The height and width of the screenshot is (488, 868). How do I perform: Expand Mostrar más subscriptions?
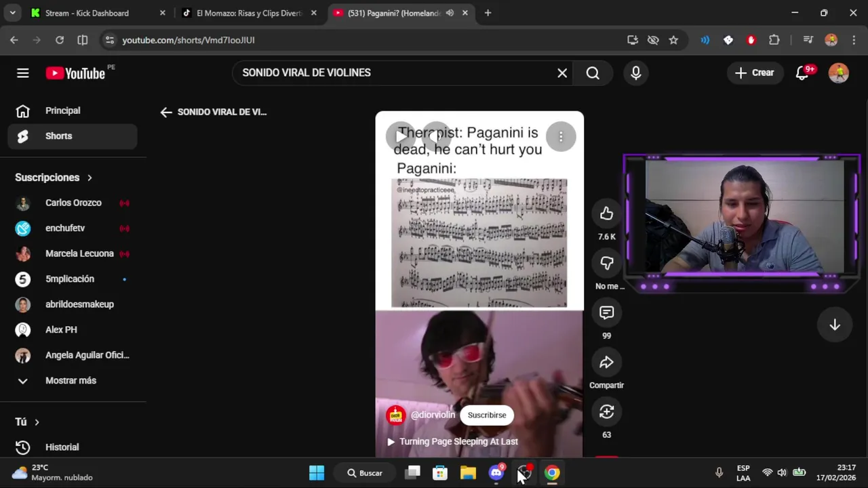pyautogui.click(x=73, y=381)
